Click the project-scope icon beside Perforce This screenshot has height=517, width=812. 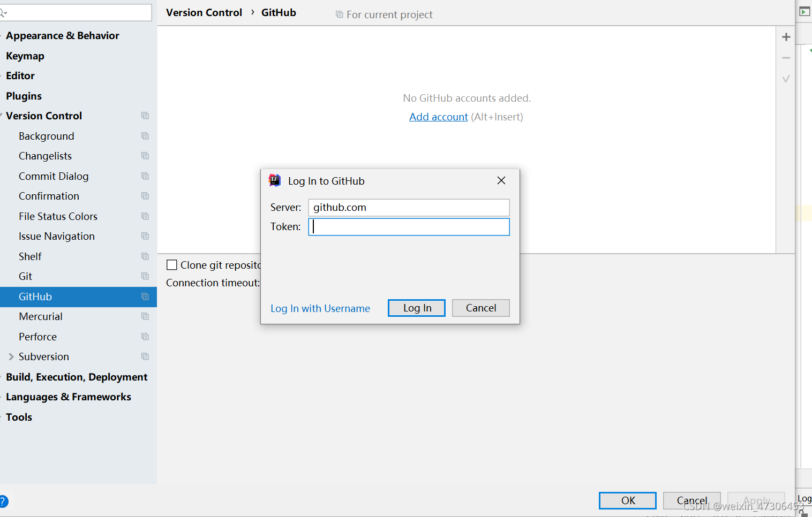click(145, 337)
